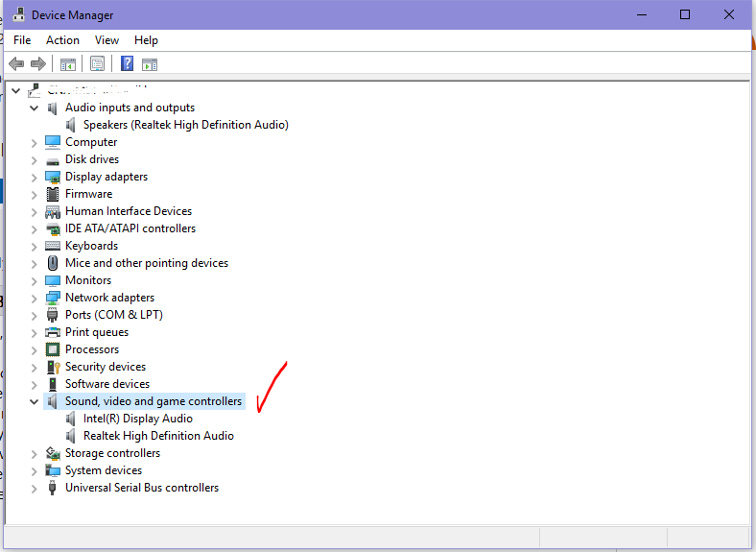Click the Ports (COM & LPT) icon
The height and width of the screenshot is (552, 756).
[53, 315]
